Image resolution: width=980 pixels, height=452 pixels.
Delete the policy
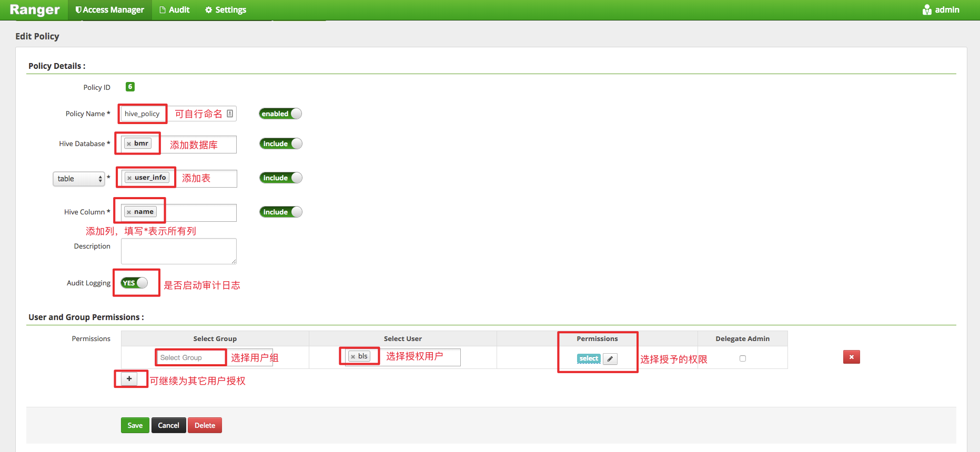(x=205, y=425)
